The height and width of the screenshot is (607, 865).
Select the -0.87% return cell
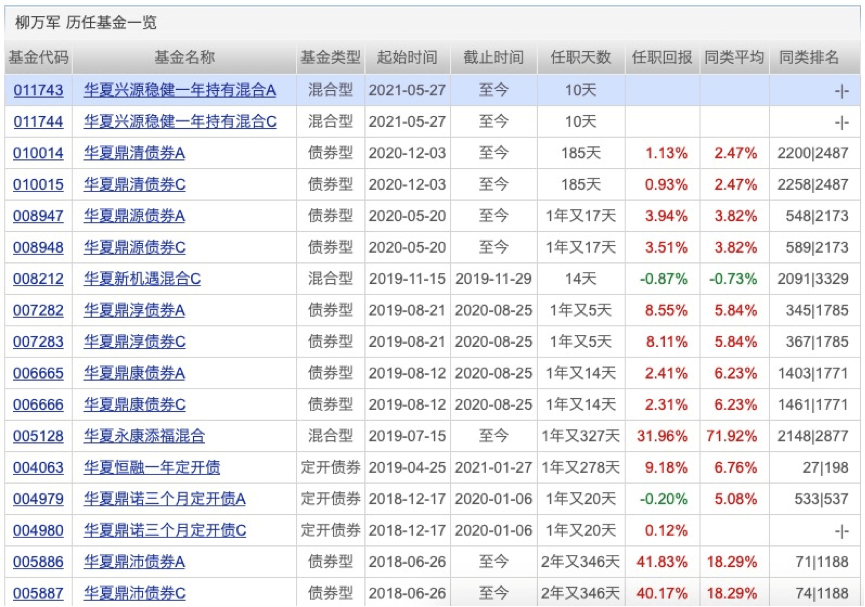[x=662, y=279]
